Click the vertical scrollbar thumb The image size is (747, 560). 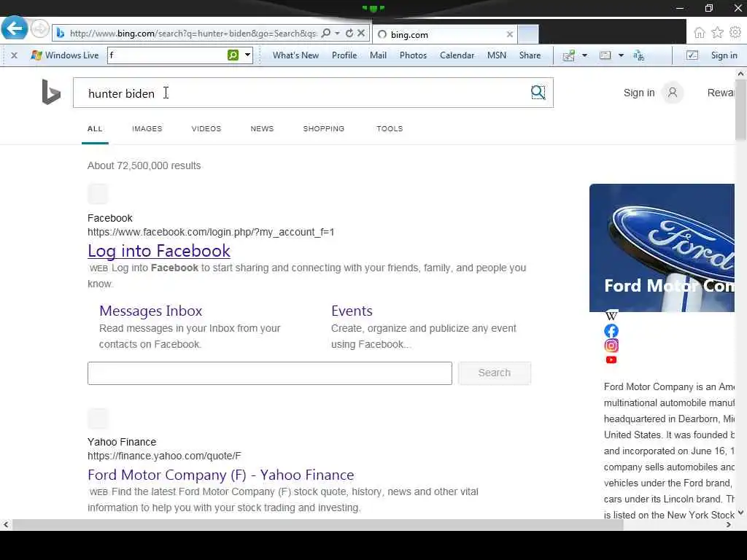tap(740, 110)
